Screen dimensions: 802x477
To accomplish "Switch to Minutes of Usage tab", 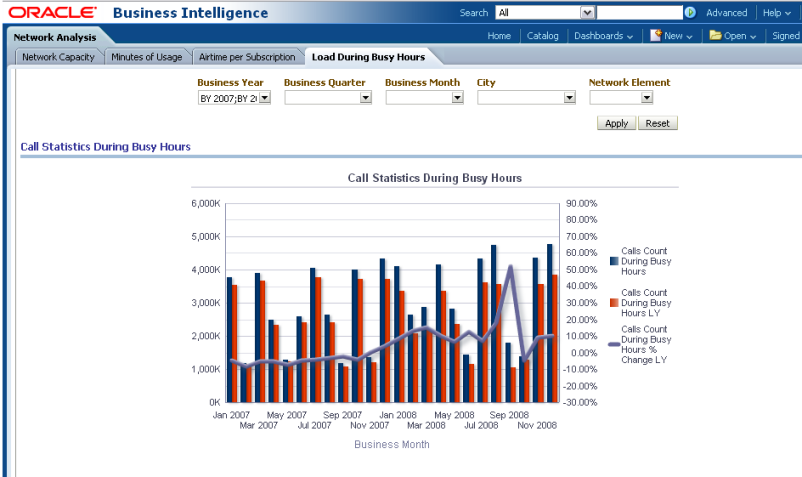I will click(147, 57).
